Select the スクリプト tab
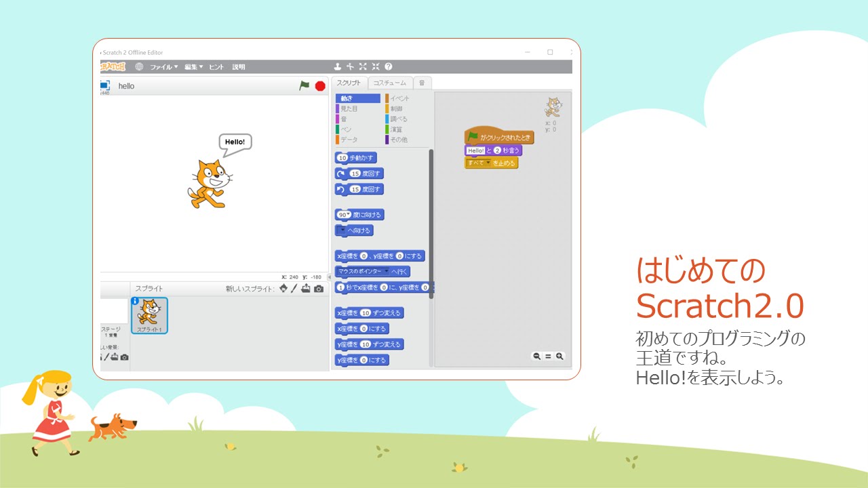The image size is (868, 488). tap(350, 83)
